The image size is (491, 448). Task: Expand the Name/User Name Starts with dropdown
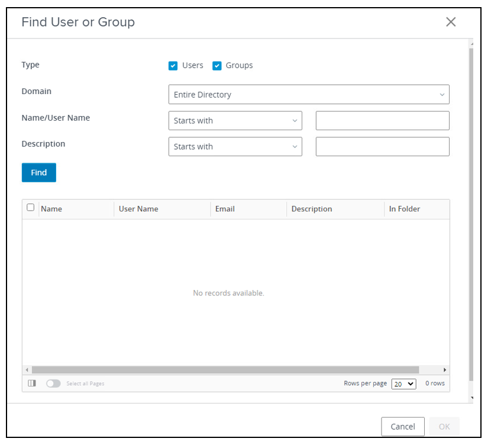pyautogui.click(x=235, y=121)
